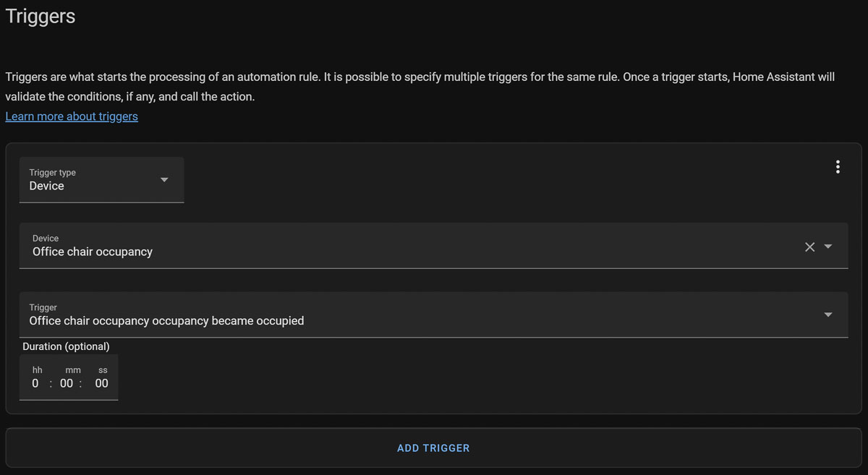Image resolution: width=868 pixels, height=475 pixels.
Task: Click the small 'Device' label above device name
Action: coord(46,238)
